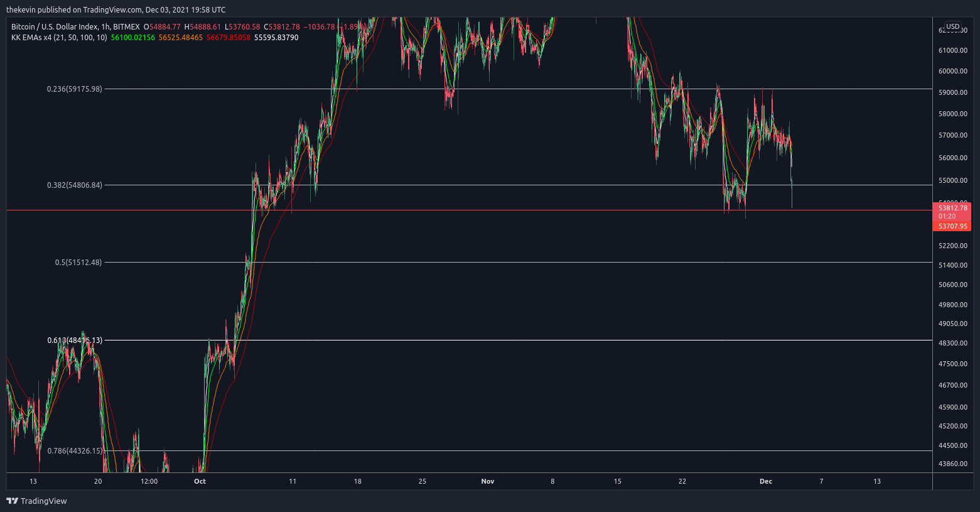Click the 45200.00 price axis label
Screen dimensions: 980x512
point(952,426)
